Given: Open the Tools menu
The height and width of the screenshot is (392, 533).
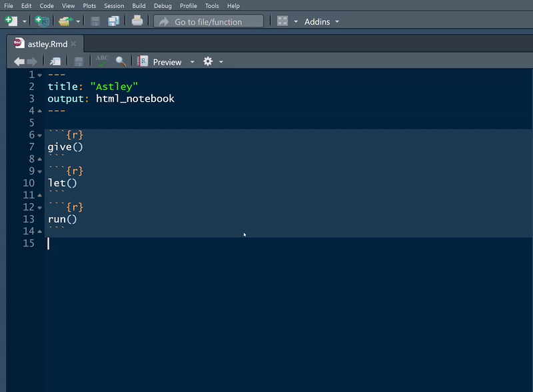Looking at the screenshot, I should [212, 6].
